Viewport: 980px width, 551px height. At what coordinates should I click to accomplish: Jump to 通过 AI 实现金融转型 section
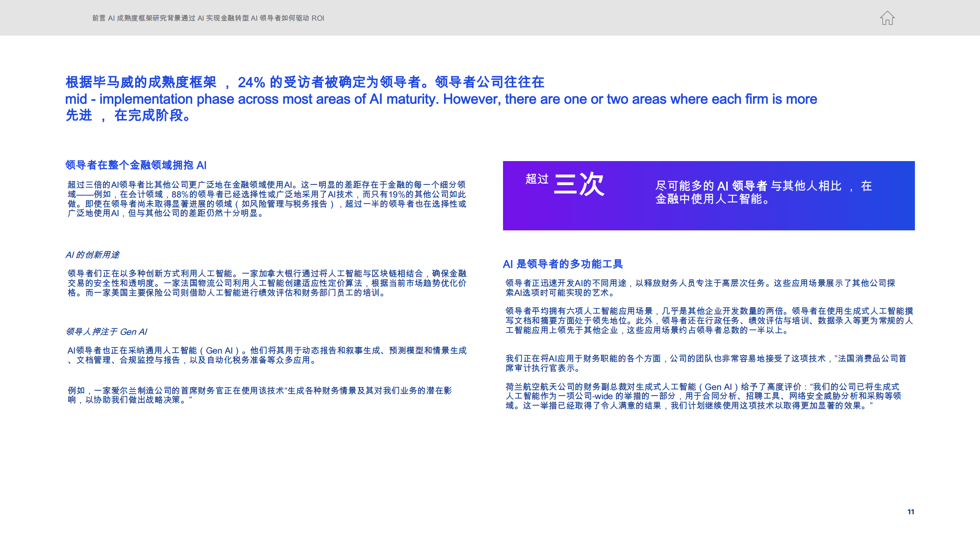click(216, 18)
